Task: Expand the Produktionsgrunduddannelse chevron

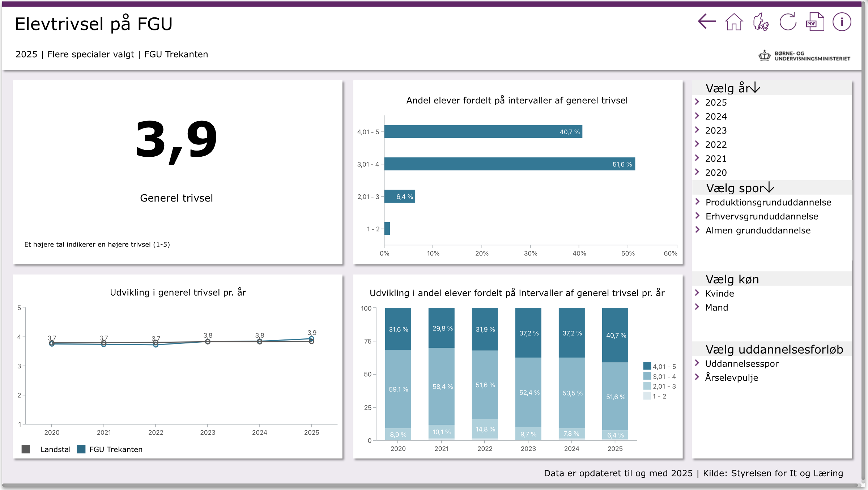Action: coord(698,202)
